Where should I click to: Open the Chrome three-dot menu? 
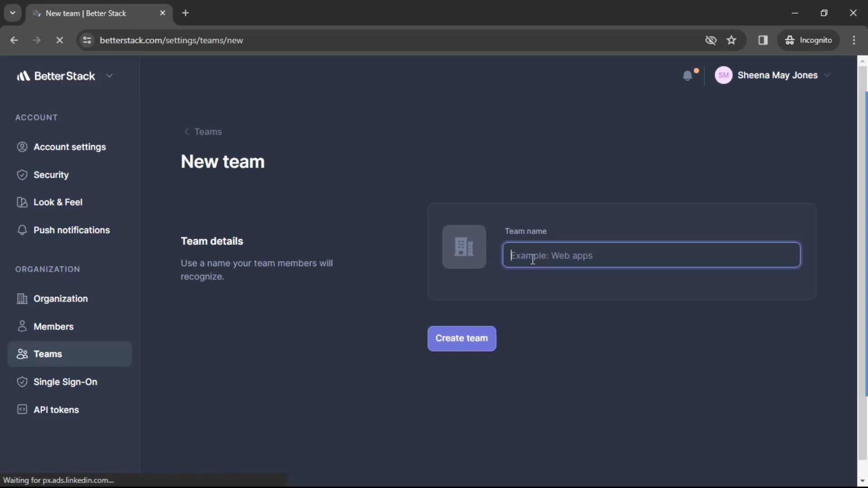[854, 40]
